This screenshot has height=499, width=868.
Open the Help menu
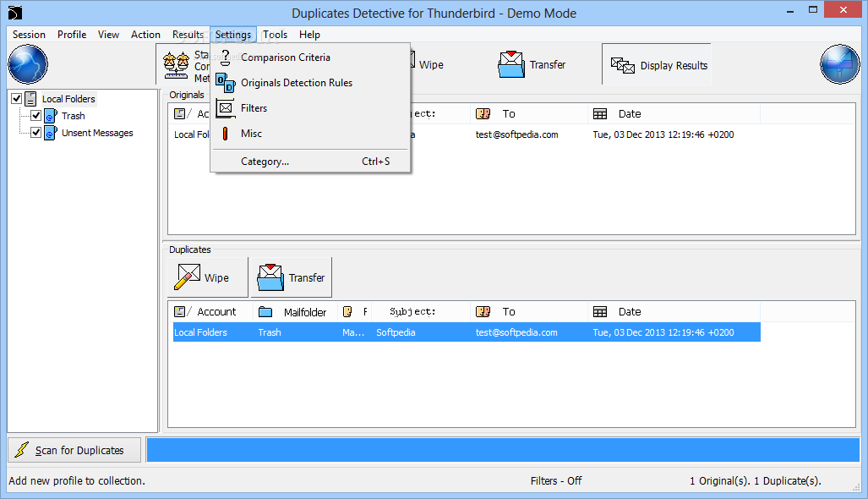(x=309, y=35)
